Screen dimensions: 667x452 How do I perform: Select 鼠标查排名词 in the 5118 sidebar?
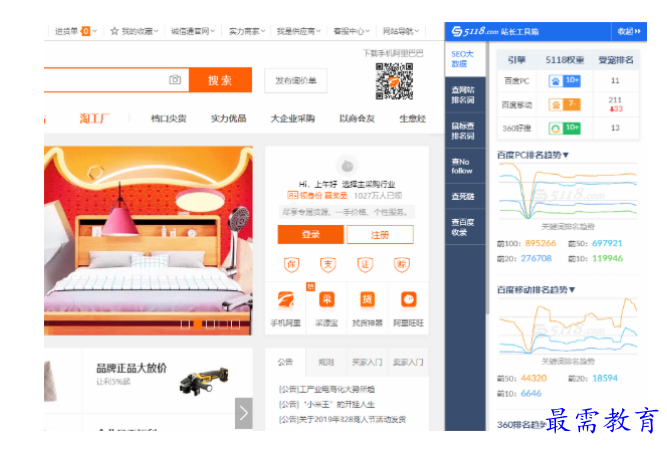click(465, 131)
